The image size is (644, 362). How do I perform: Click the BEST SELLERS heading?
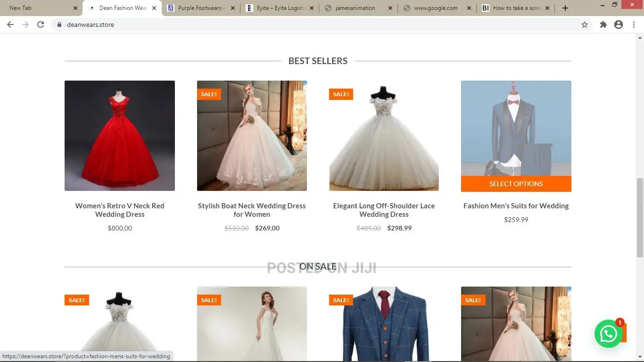click(318, 61)
